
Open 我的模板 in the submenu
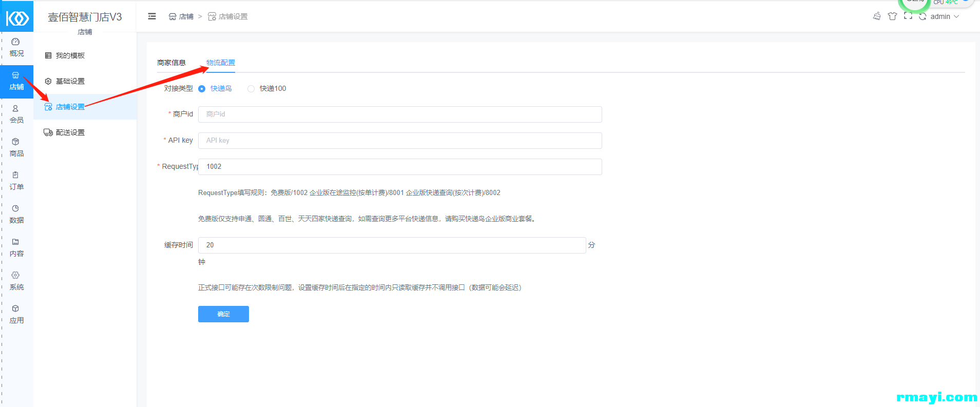85,55
